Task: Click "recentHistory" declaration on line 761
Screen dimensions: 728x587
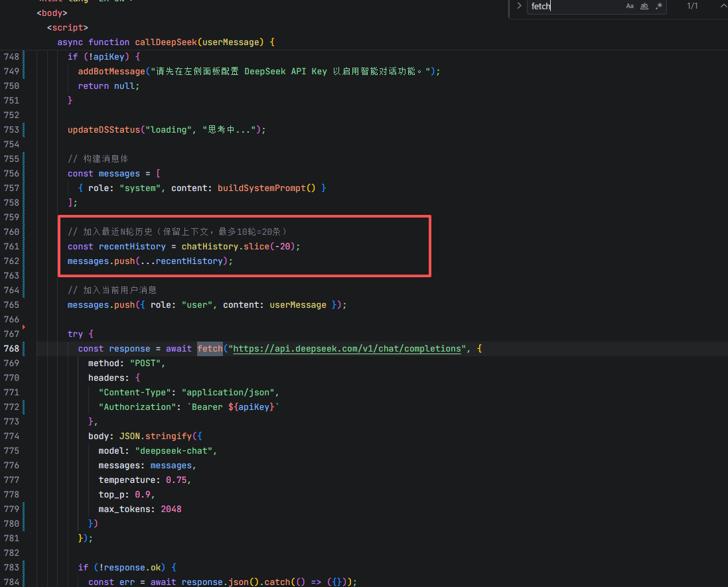Action: pos(132,246)
